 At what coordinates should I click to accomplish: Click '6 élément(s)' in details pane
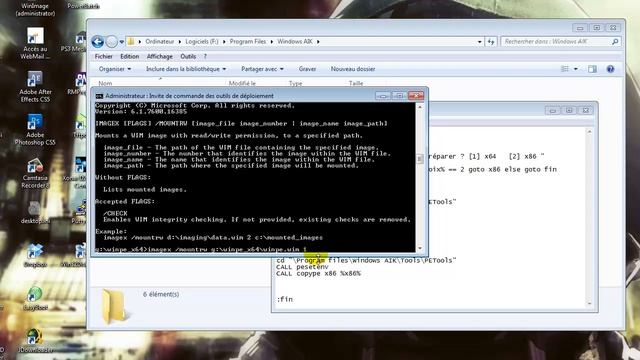tap(161, 294)
